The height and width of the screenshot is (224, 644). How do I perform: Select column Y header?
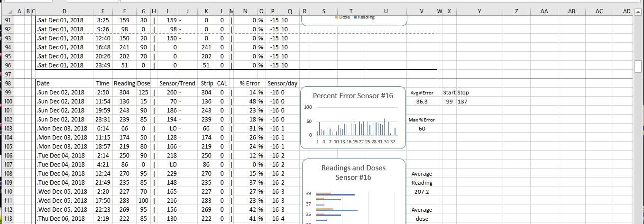(x=479, y=11)
